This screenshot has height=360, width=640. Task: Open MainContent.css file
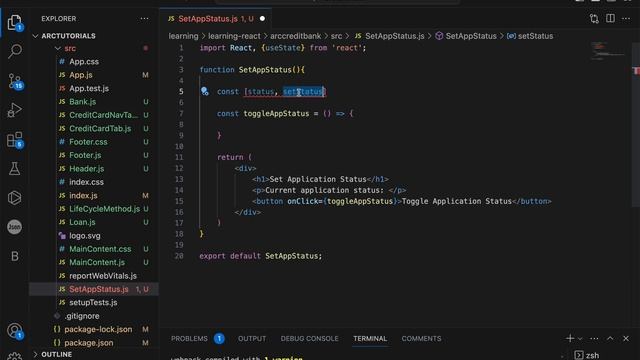pos(100,249)
